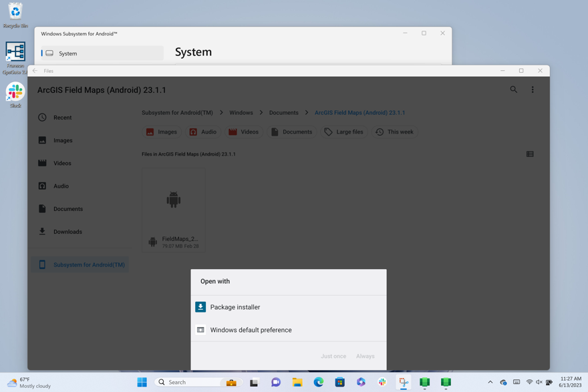The height and width of the screenshot is (392, 588).
Task: Open Task View on taskbar
Action: (254, 382)
